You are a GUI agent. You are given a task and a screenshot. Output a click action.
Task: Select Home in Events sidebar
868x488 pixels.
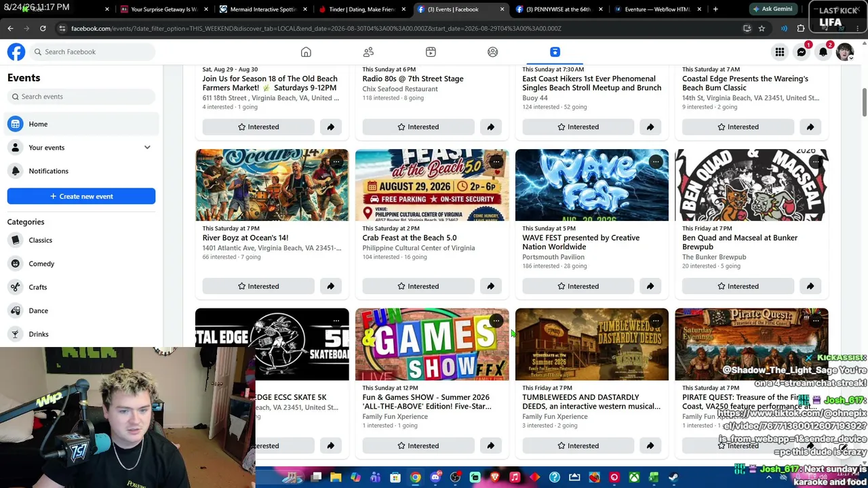81,124
